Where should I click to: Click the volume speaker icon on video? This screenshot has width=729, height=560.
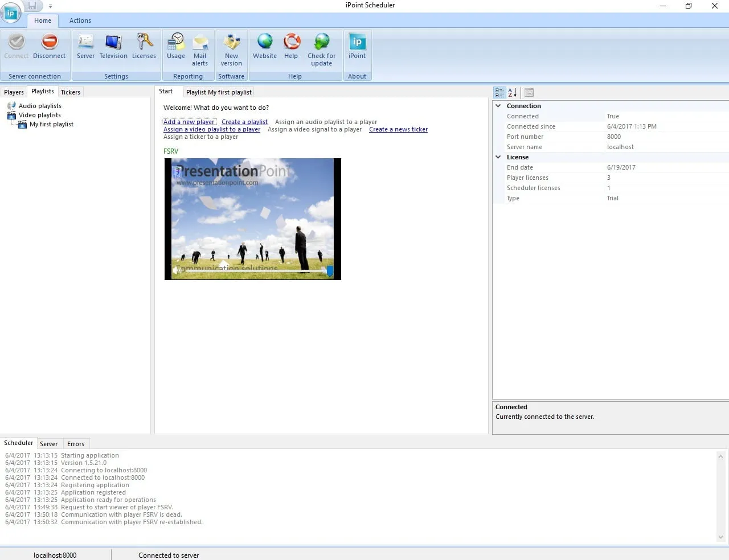click(x=176, y=270)
